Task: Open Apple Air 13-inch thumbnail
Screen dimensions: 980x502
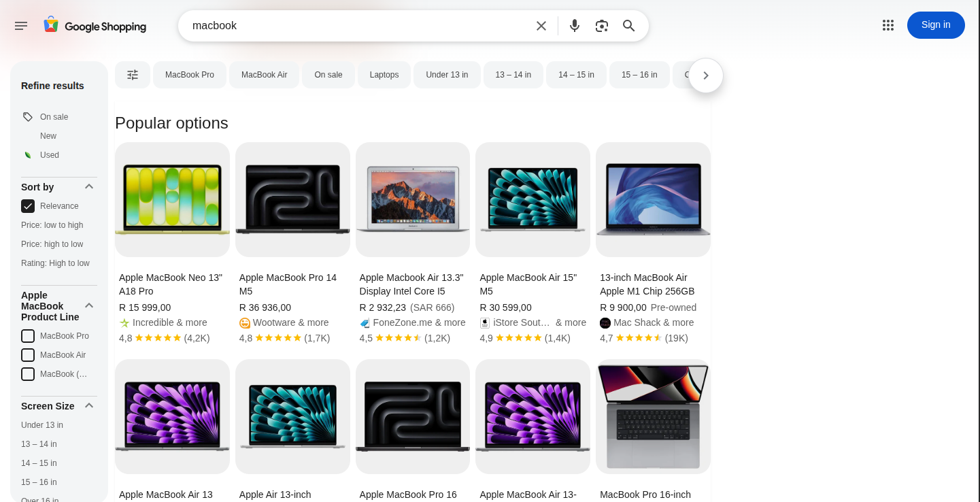Action: [x=292, y=416]
